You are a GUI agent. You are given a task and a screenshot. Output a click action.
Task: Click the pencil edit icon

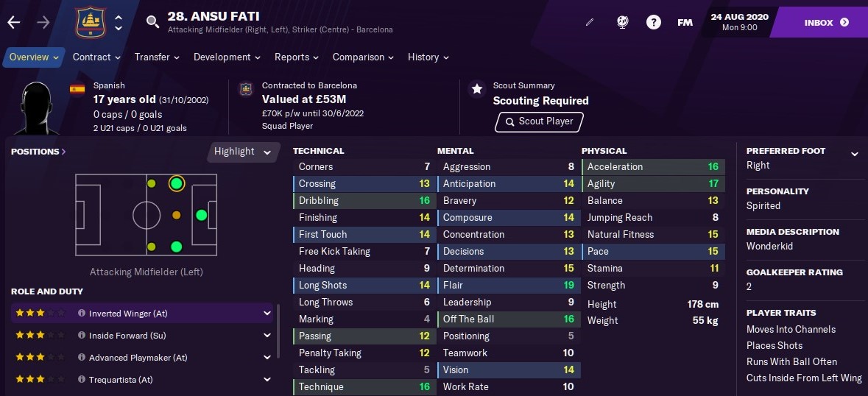tap(590, 23)
